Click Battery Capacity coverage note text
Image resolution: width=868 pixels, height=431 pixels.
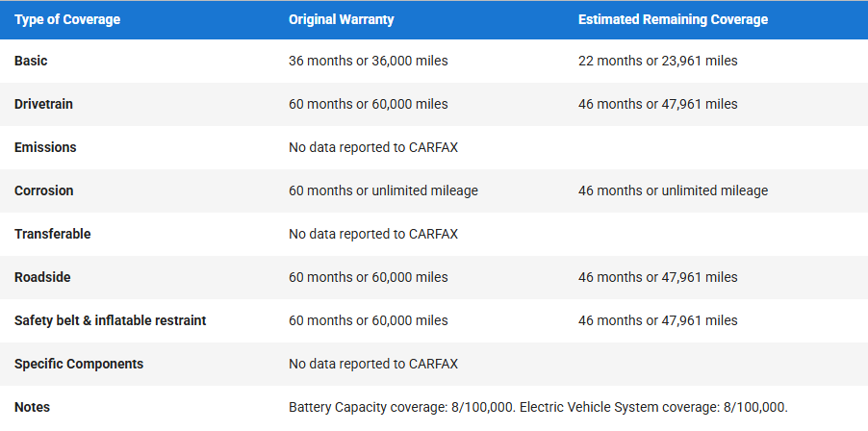(404, 407)
